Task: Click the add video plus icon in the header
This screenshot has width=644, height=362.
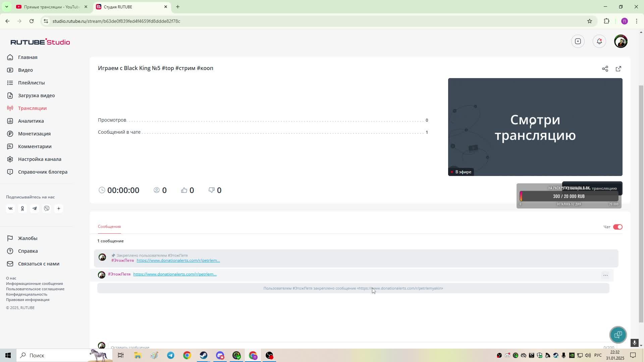Action: pyautogui.click(x=578, y=41)
